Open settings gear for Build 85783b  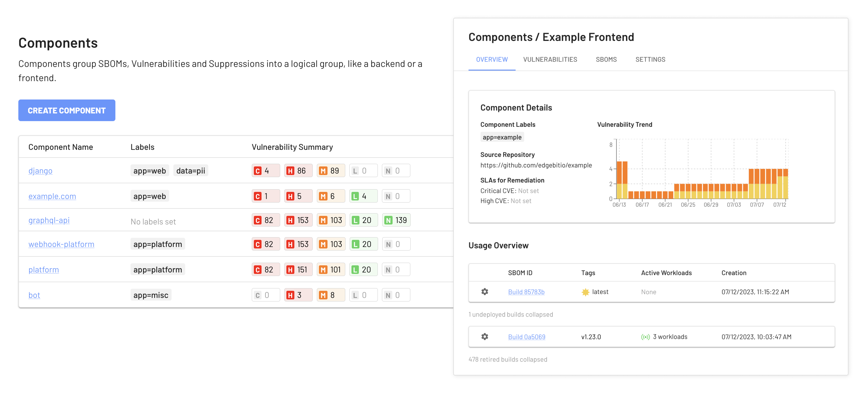485,292
